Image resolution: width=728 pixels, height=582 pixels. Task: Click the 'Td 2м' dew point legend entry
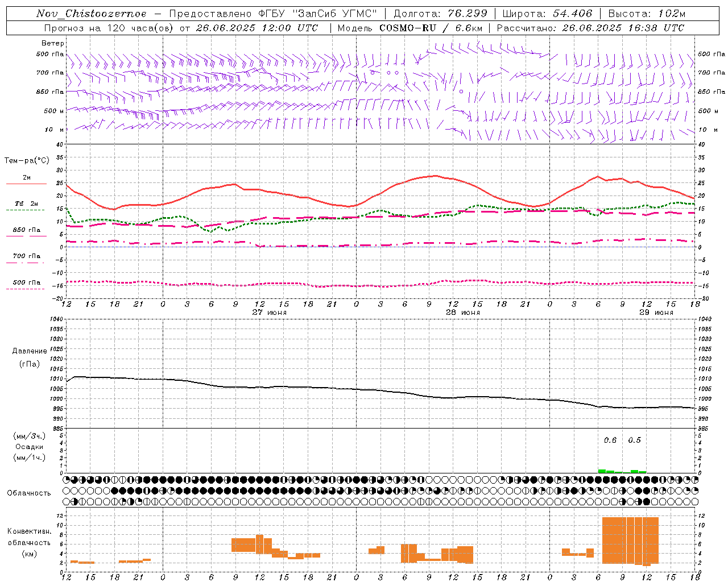pos(27,203)
